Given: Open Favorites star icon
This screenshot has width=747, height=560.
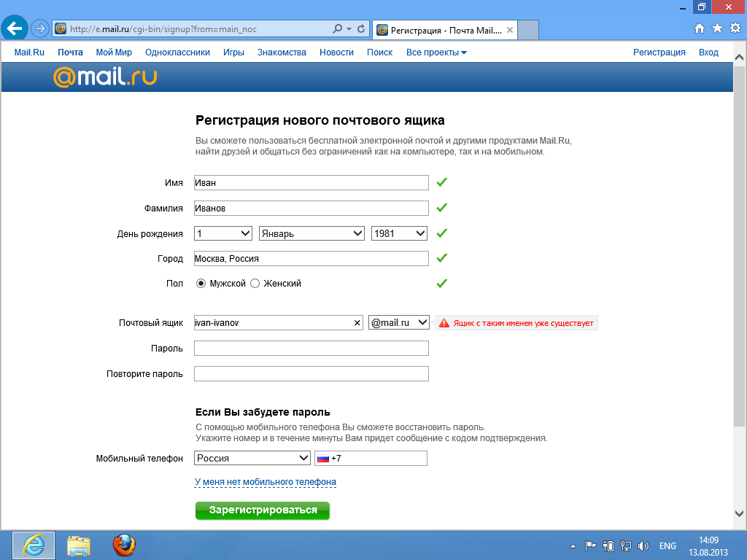Looking at the screenshot, I should (718, 28).
